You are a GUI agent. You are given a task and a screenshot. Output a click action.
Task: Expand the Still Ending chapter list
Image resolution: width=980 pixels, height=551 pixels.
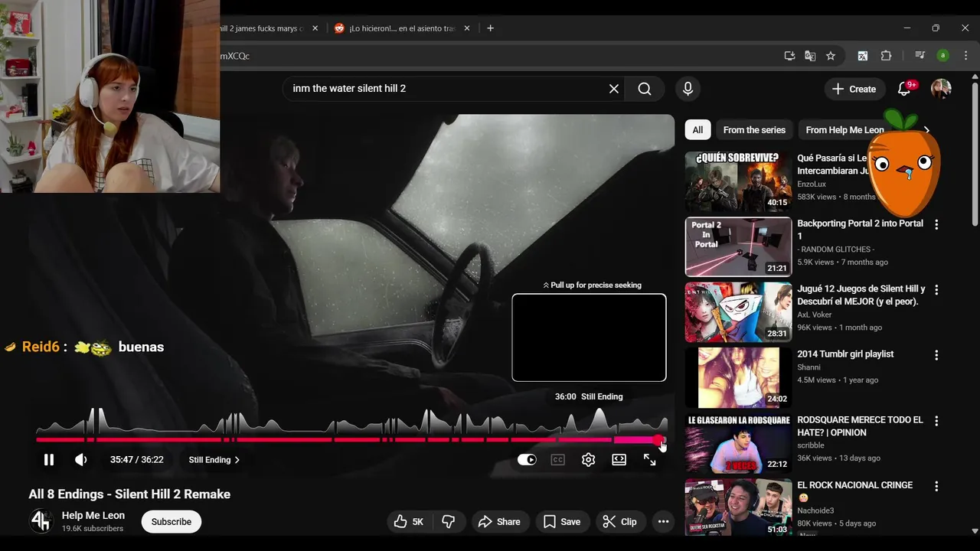click(x=214, y=460)
